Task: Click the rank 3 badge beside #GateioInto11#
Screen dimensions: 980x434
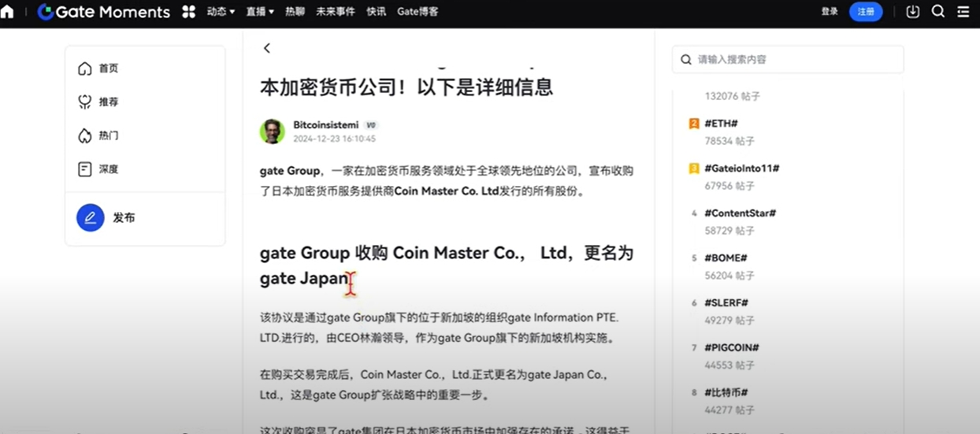Action: [x=694, y=169]
